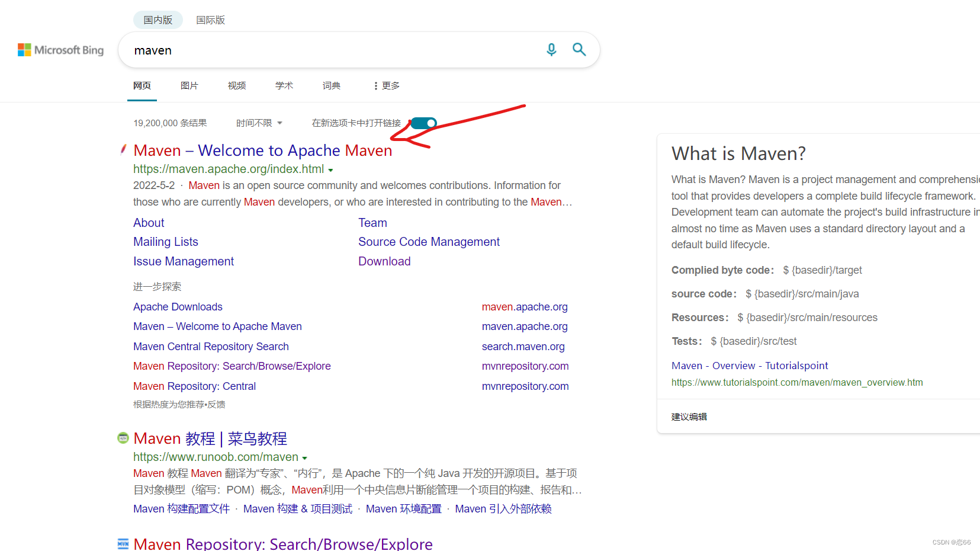Open Maven Central Repository Search link
The width and height of the screenshot is (980, 551).
[x=211, y=347]
